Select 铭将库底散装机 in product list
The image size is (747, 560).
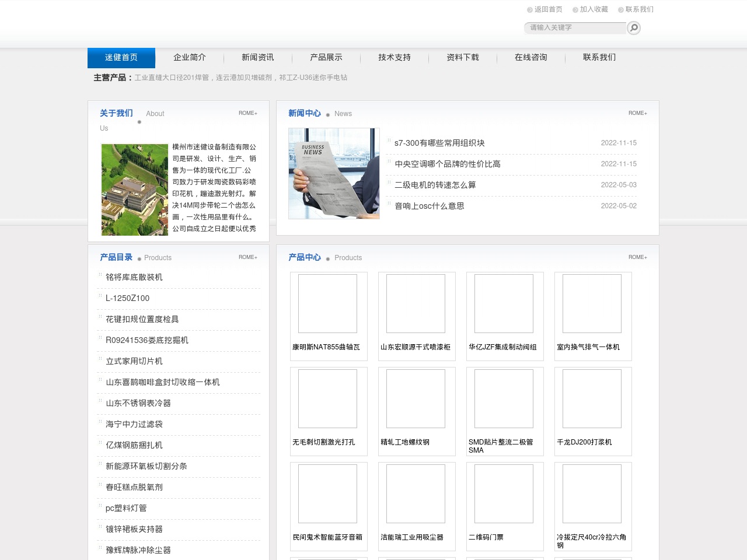click(x=134, y=278)
